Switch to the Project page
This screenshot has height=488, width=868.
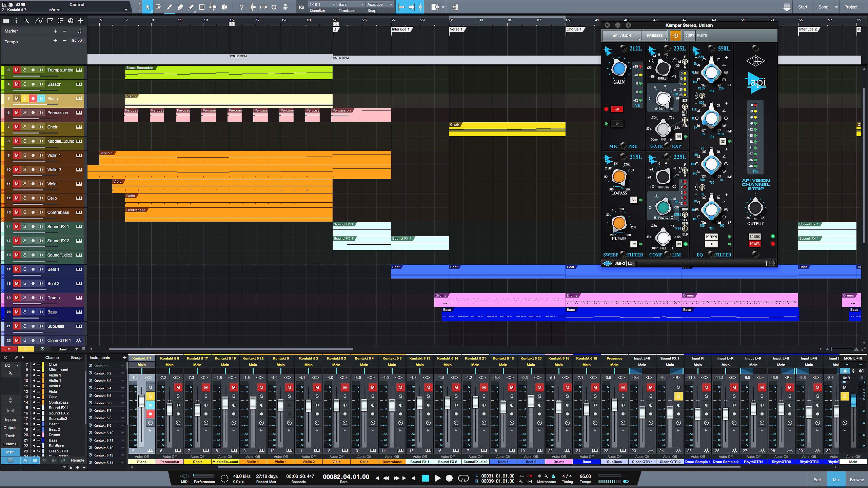851,7
